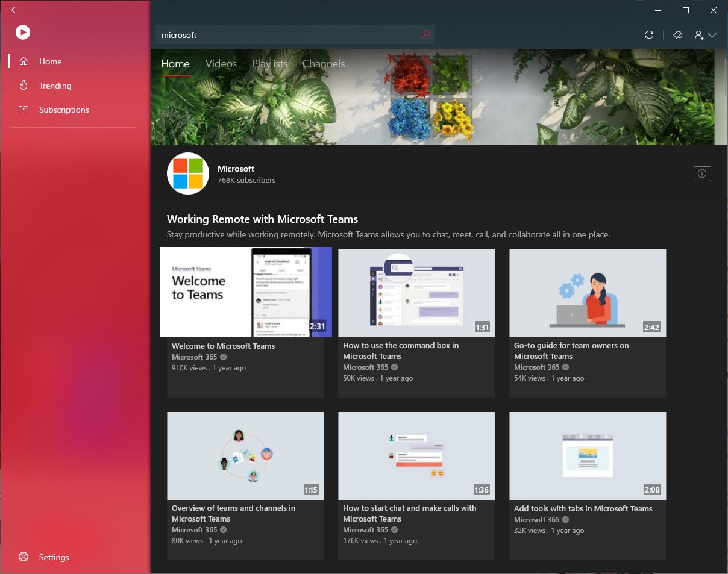Maximize the app window
This screenshot has height=574, width=728.
point(685,10)
